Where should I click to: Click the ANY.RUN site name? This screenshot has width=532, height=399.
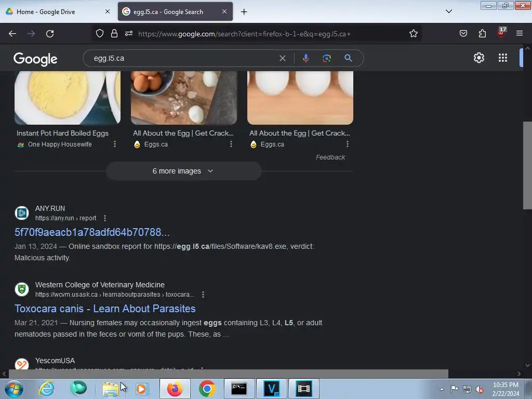[x=50, y=208]
